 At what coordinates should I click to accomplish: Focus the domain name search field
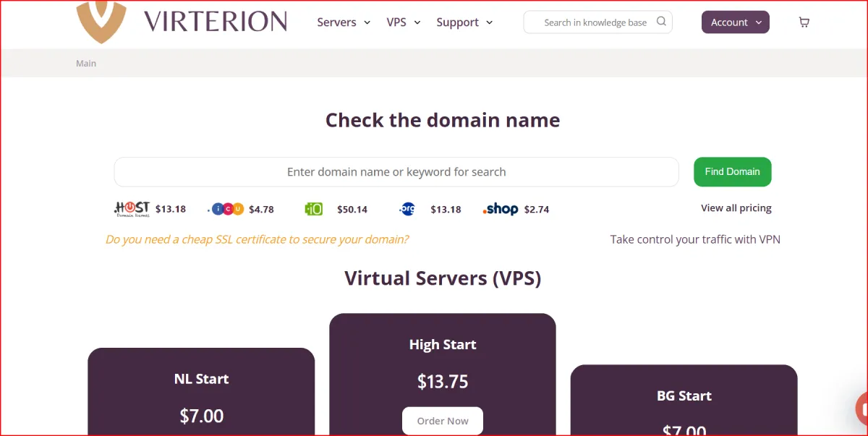coord(396,172)
